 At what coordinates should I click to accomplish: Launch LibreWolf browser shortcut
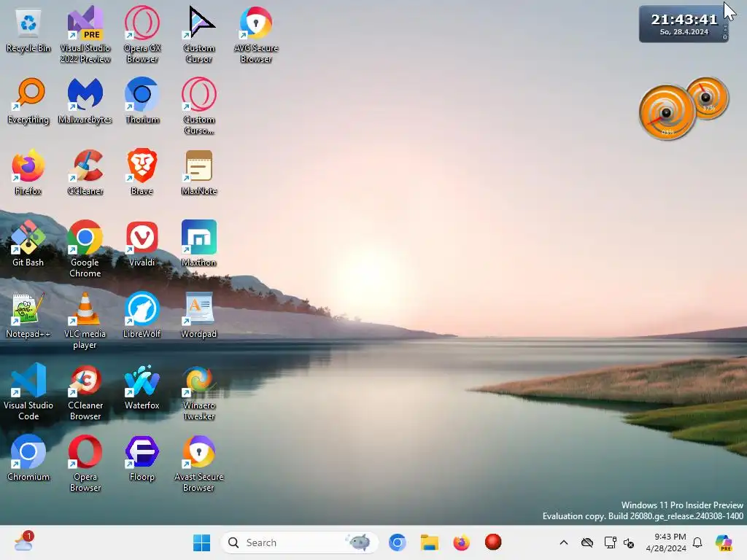pos(142,316)
